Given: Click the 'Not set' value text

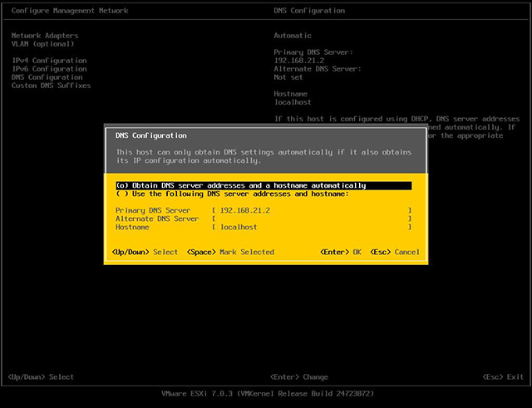Looking at the screenshot, I should 288,77.
